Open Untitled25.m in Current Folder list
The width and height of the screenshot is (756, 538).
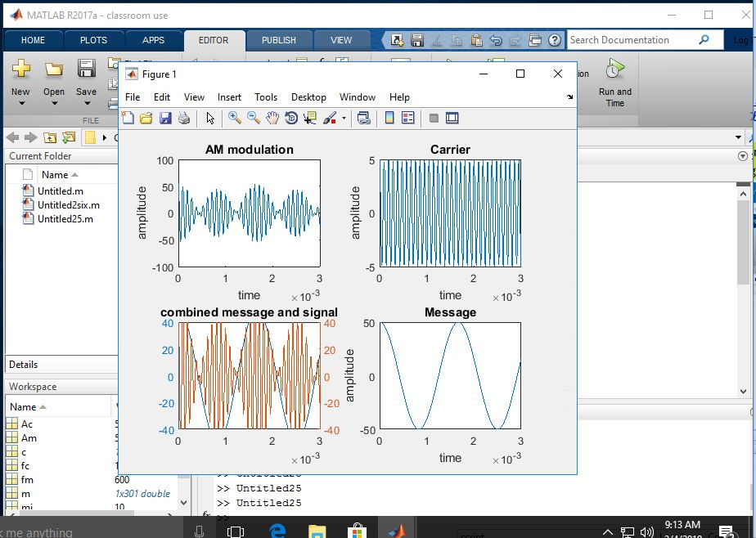pyautogui.click(x=65, y=219)
